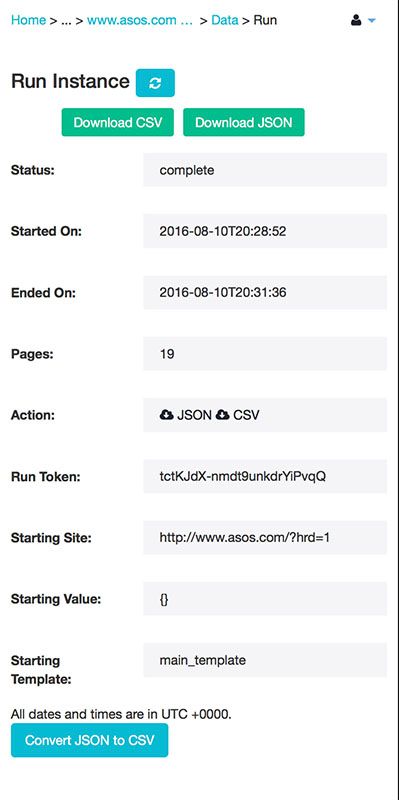This screenshot has height=800, width=399.
Task: Open the user account profile icon
Action: tap(356, 20)
